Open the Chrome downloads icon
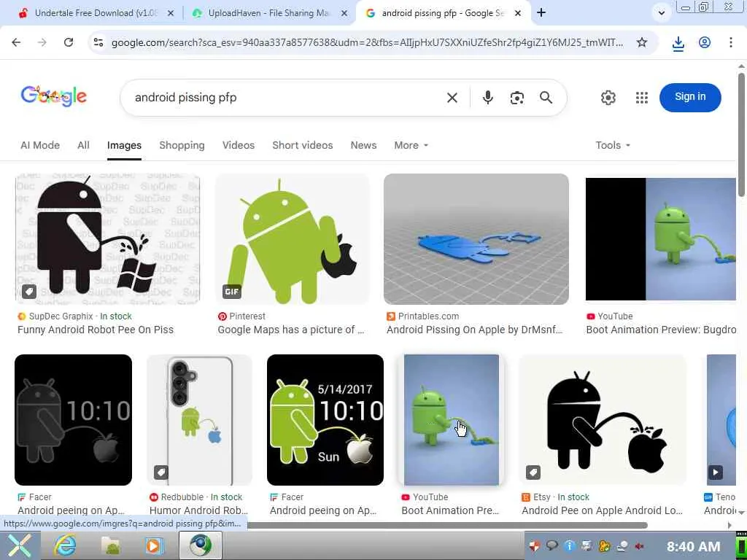 (678, 43)
